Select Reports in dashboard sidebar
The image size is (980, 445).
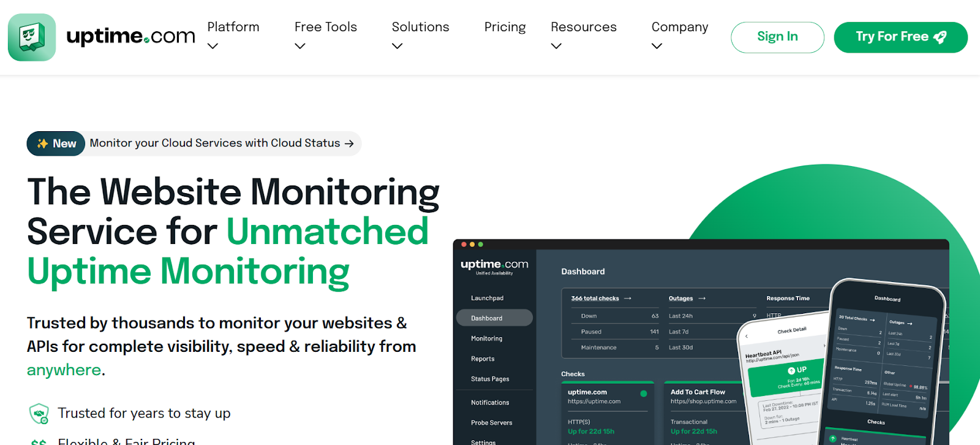(x=483, y=359)
